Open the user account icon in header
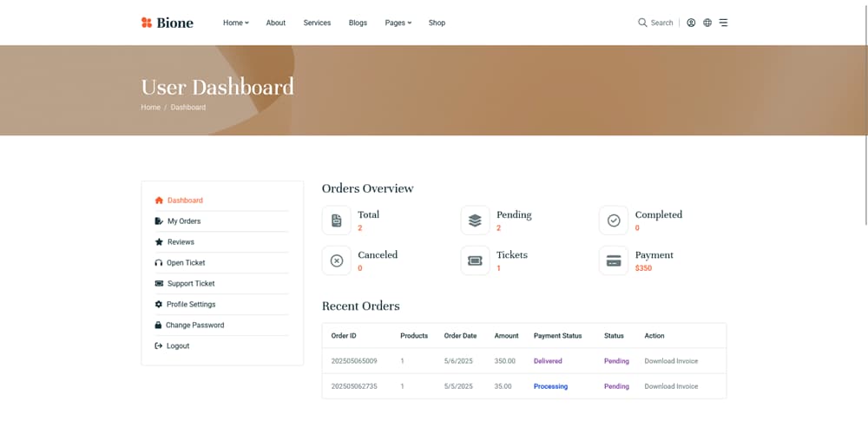This screenshot has width=868, height=428. click(691, 23)
